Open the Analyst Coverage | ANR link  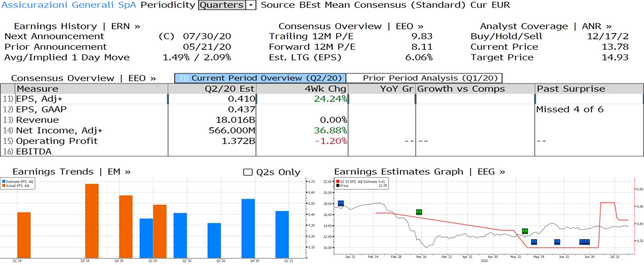point(545,26)
